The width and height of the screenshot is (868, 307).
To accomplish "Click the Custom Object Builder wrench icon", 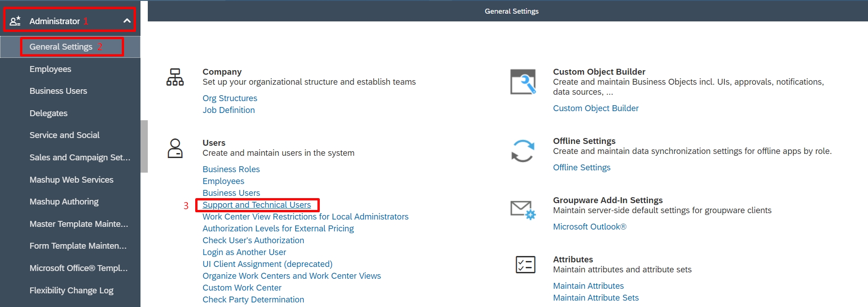I will (x=523, y=82).
